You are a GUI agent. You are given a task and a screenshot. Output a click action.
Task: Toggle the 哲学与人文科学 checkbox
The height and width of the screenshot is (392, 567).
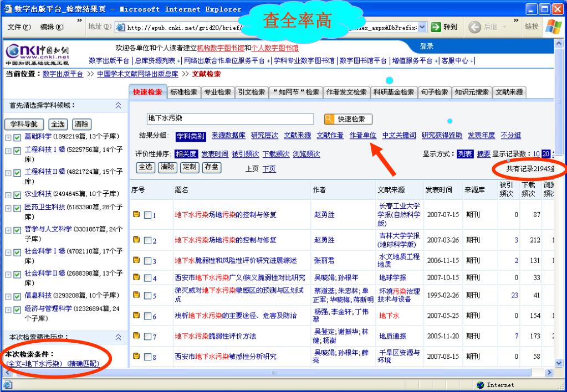pos(17,230)
